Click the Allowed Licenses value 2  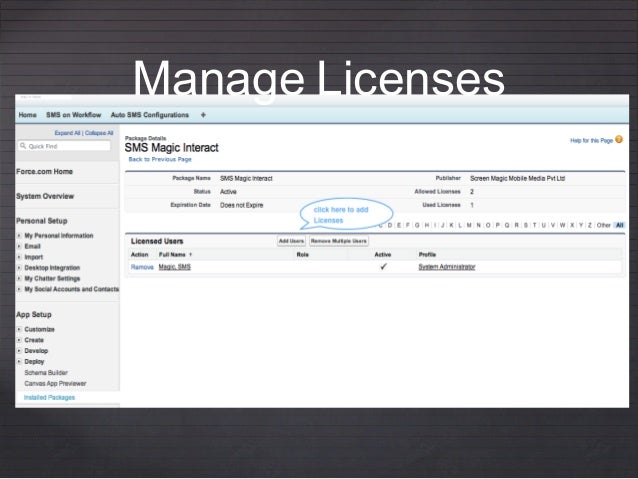pos(472,192)
